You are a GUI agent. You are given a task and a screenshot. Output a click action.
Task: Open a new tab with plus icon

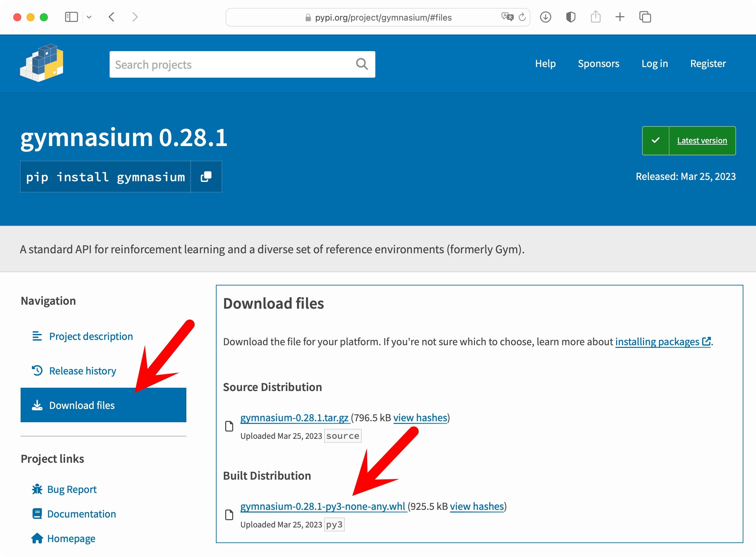click(620, 17)
